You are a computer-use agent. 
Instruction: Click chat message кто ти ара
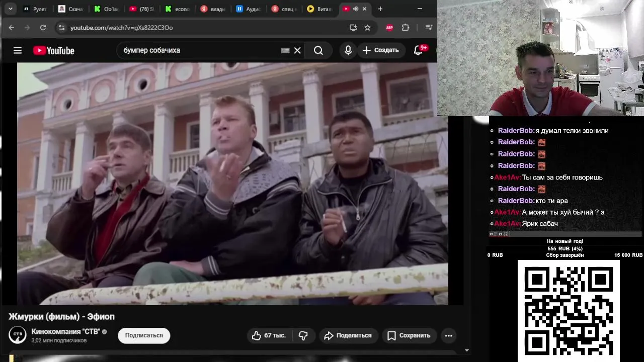(x=551, y=201)
